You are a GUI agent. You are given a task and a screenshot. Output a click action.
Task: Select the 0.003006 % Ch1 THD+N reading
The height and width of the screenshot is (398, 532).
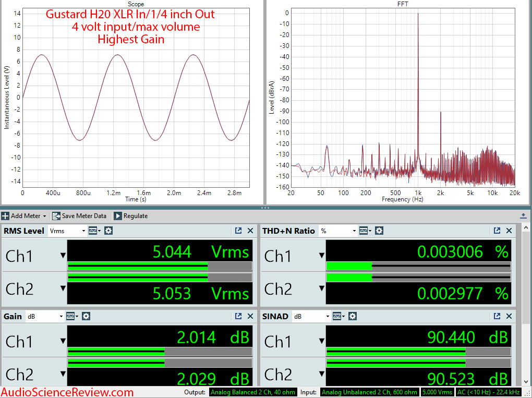463,252
